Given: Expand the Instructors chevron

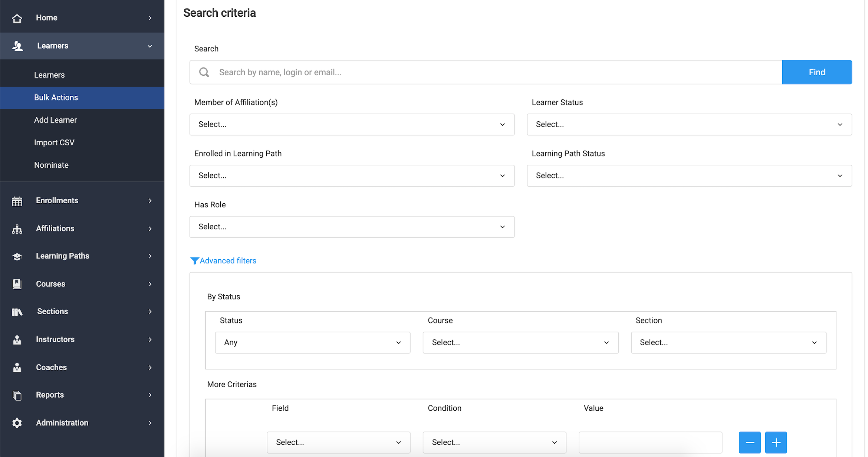Looking at the screenshot, I should [150, 340].
